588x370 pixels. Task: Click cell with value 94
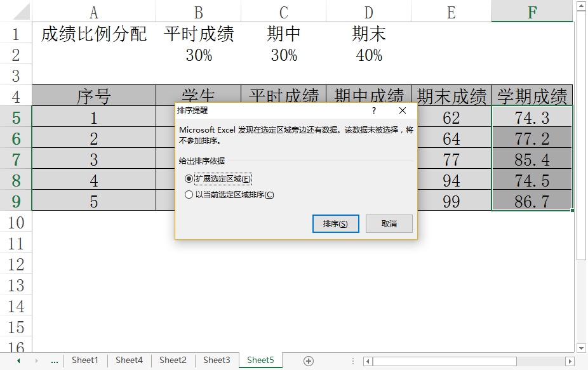454,181
